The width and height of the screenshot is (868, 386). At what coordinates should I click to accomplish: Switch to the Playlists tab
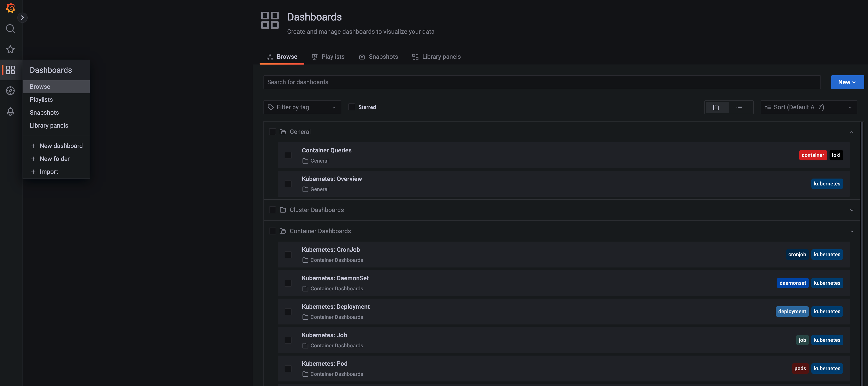pyautogui.click(x=328, y=57)
